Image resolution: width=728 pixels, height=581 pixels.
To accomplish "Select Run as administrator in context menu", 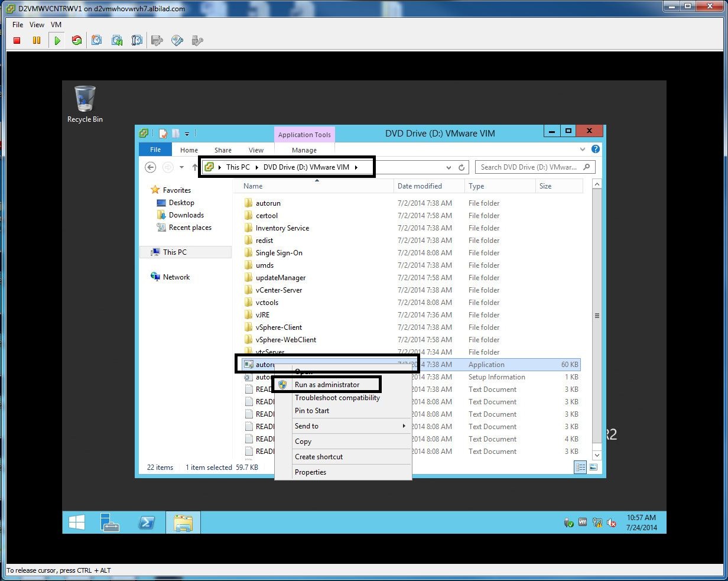I will point(327,385).
